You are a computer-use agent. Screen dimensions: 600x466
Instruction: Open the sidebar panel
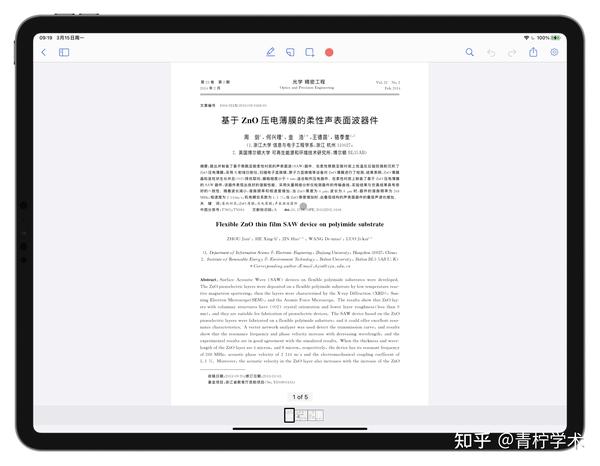pos(64,52)
